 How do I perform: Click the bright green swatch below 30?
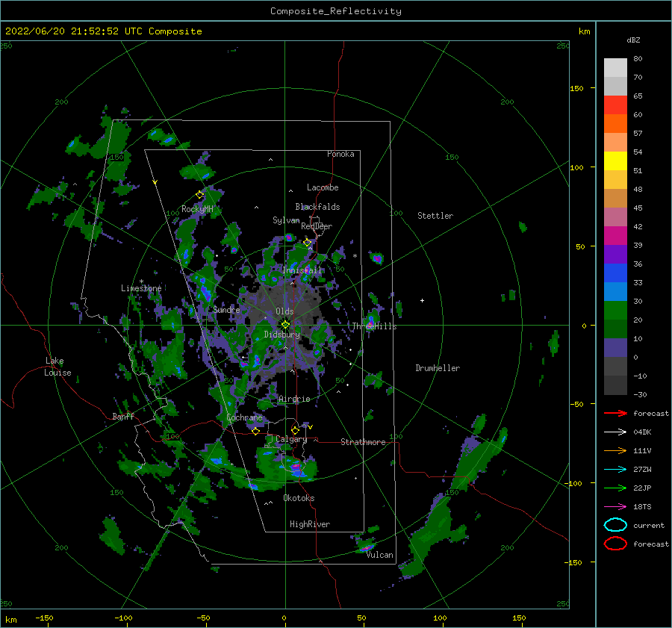[x=615, y=311]
